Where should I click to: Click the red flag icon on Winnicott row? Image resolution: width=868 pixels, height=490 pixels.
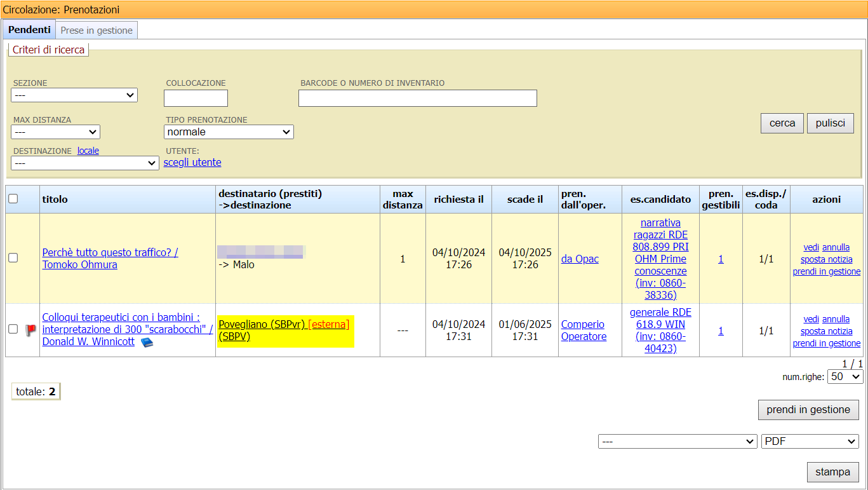pyautogui.click(x=30, y=330)
